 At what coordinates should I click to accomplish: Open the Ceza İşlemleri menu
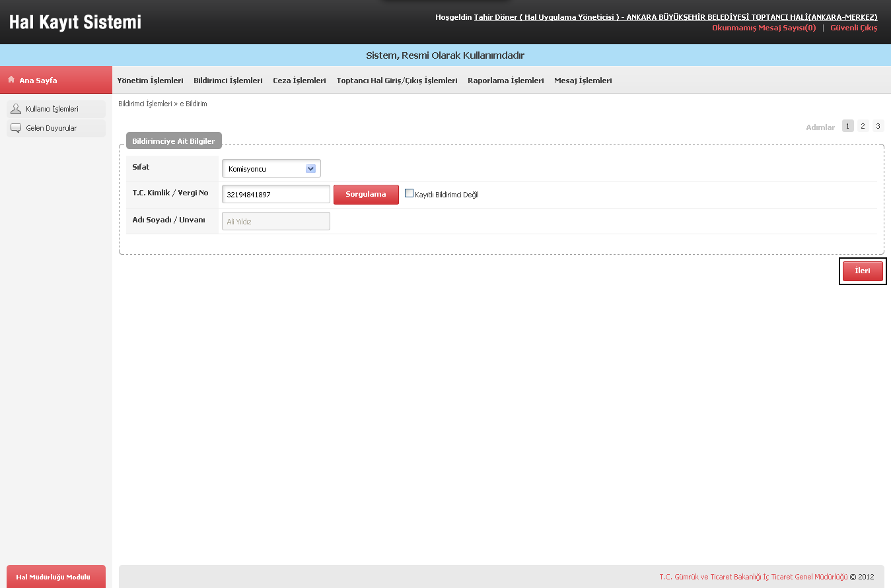[299, 81]
